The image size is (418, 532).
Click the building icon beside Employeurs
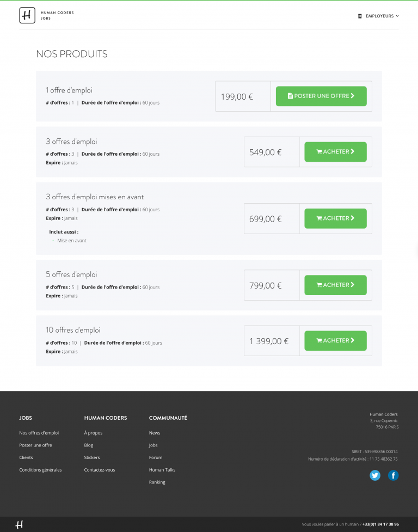coord(360,16)
